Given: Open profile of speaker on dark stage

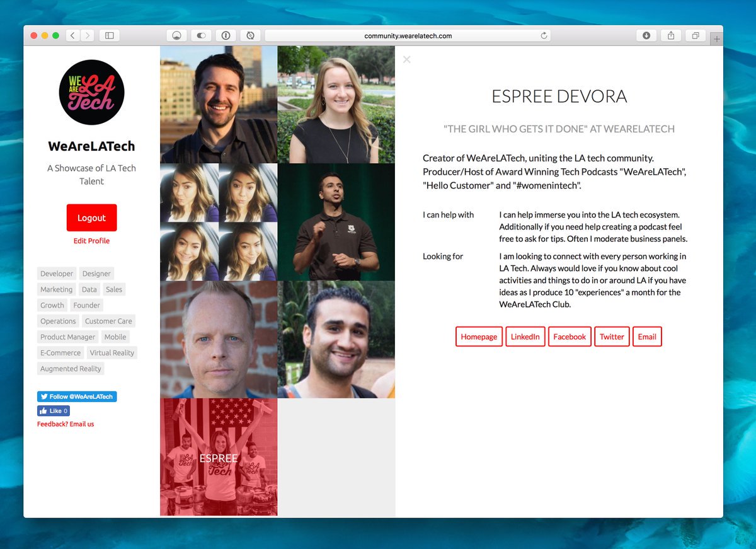Looking at the screenshot, I should coord(336,222).
